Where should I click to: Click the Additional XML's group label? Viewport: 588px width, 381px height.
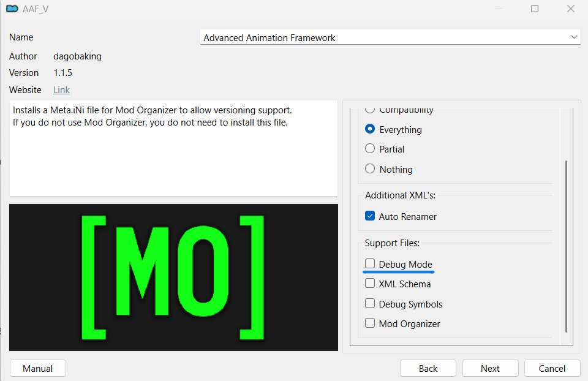point(400,195)
